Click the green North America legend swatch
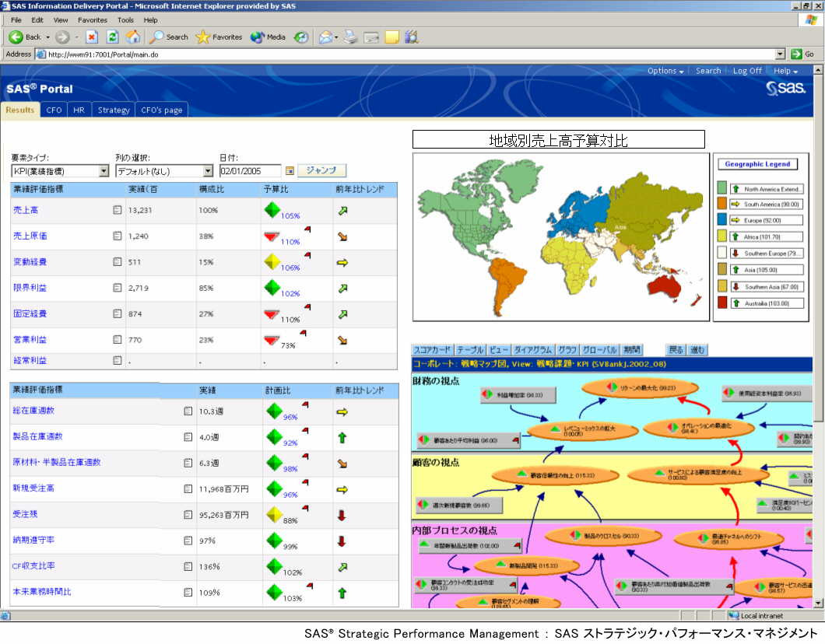The width and height of the screenshot is (825, 644). pos(722,188)
